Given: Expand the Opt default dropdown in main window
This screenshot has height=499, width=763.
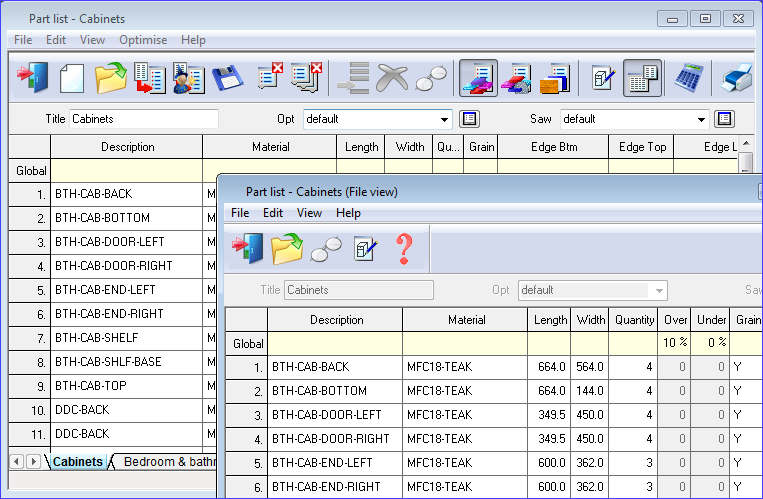Looking at the screenshot, I should [x=444, y=119].
